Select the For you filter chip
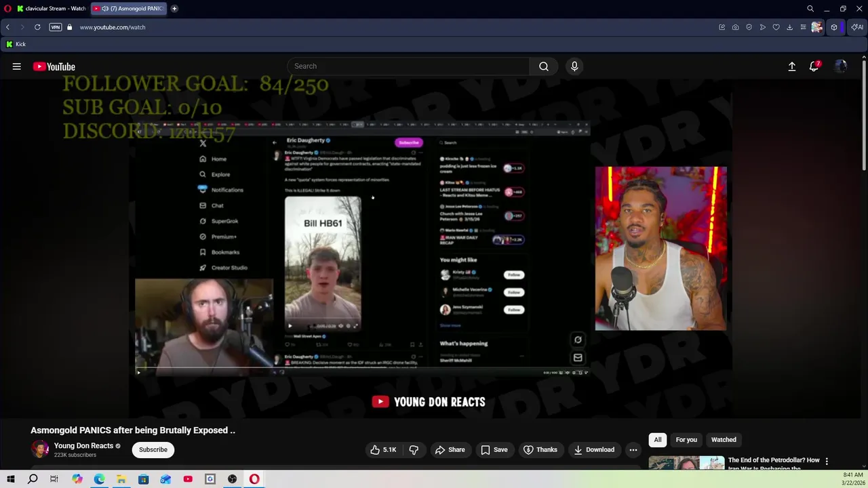The image size is (868, 488). click(x=686, y=440)
